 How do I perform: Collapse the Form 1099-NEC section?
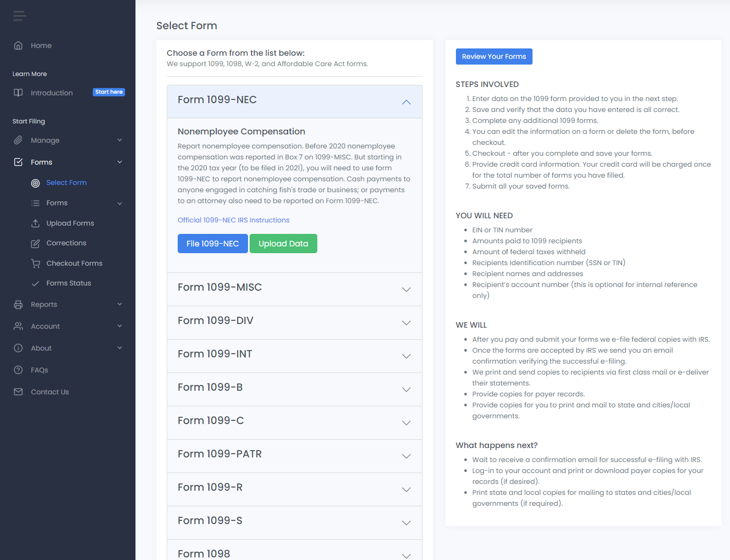406,102
